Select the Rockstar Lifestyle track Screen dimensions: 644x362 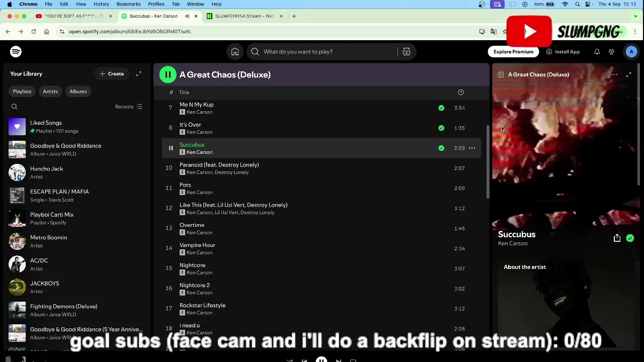321,309
